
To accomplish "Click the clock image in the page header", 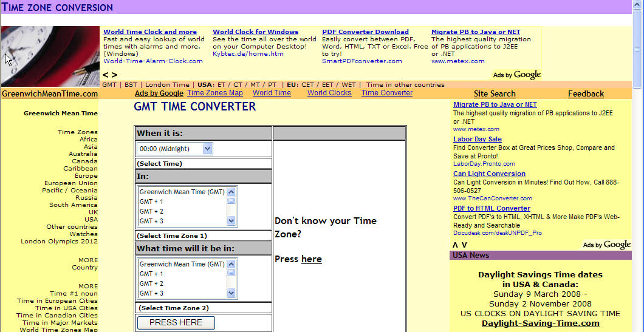I will (50, 56).
